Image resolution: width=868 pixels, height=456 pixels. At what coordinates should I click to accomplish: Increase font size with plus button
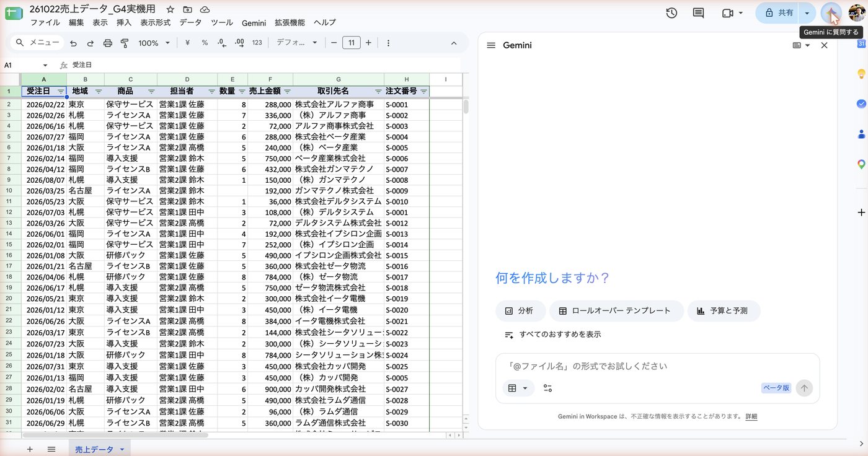[368, 43]
